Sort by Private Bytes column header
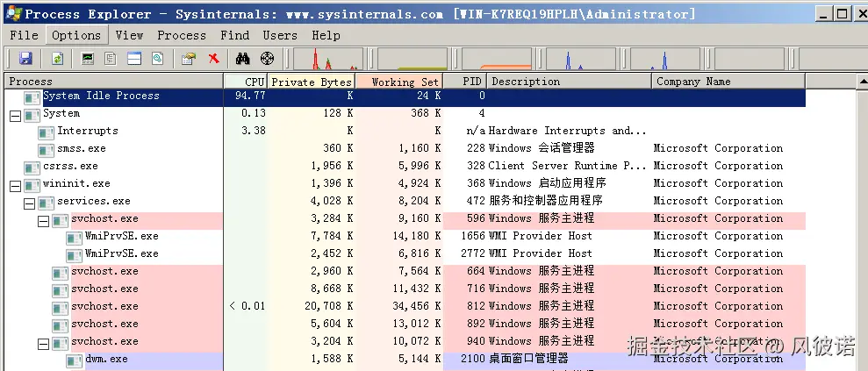868x371 pixels. tap(311, 82)
